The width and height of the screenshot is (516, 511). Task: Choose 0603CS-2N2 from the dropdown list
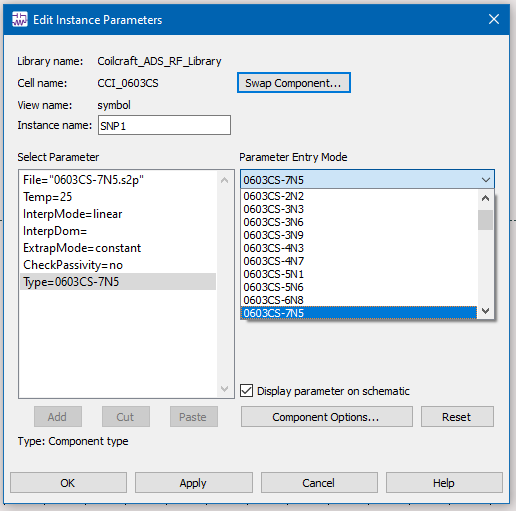359,196
